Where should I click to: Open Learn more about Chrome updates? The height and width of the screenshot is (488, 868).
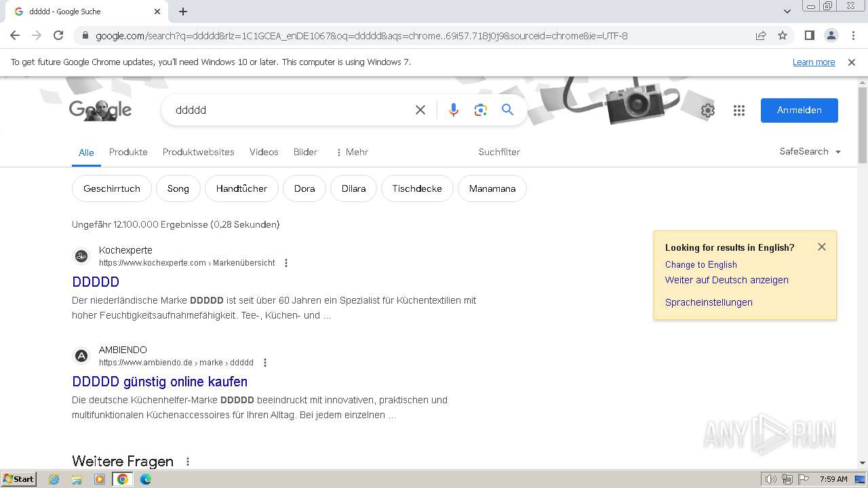814,62
